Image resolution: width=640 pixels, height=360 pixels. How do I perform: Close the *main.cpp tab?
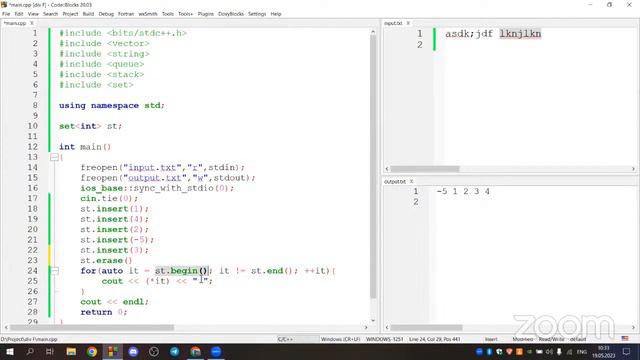point(32,23)
